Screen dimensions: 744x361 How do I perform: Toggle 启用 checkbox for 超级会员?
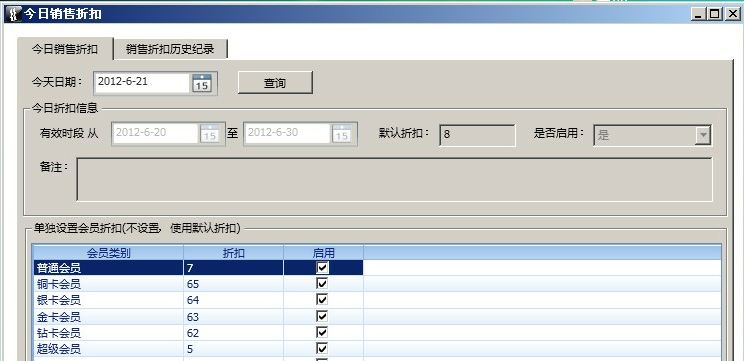[322, 349]
